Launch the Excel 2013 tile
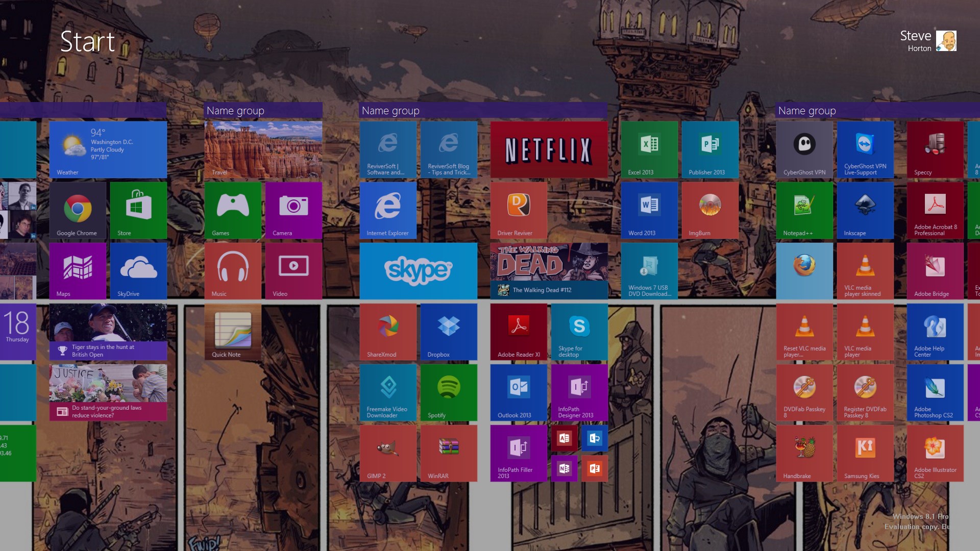The height and width of the screenshot is (551, 980). 649,149
